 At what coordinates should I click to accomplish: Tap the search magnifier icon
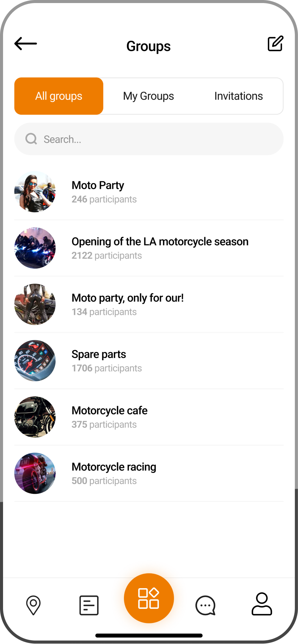(x=31, y=139)
